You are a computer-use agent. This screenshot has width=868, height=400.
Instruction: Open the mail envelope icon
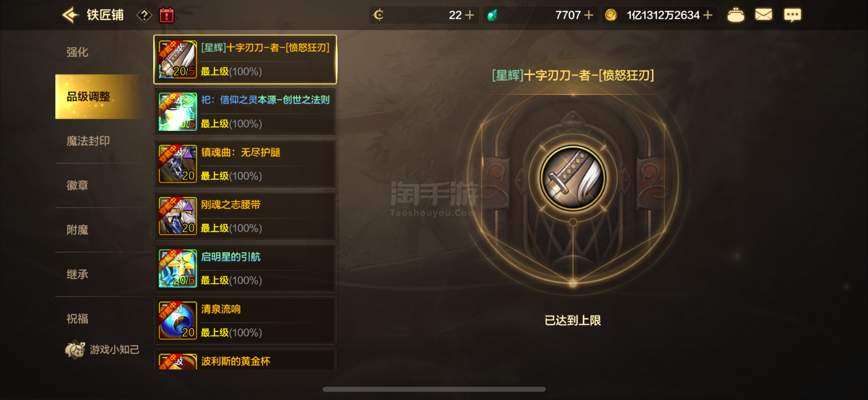(x=763, y=15)
